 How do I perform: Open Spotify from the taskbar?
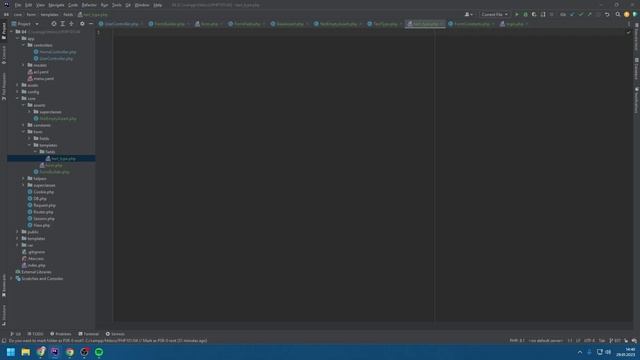(x=99, y=352)
